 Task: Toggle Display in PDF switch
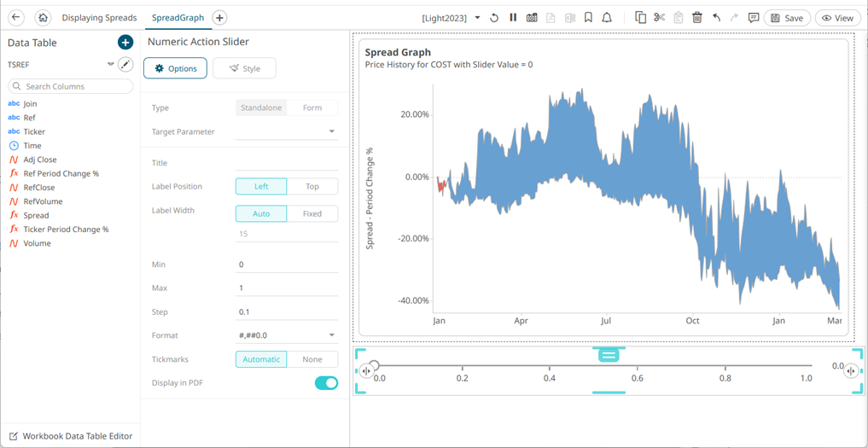point(326,383)
